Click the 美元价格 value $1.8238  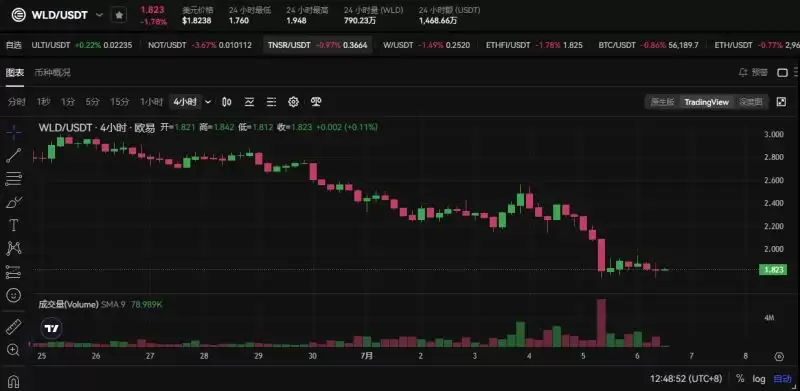pos(197,21)
